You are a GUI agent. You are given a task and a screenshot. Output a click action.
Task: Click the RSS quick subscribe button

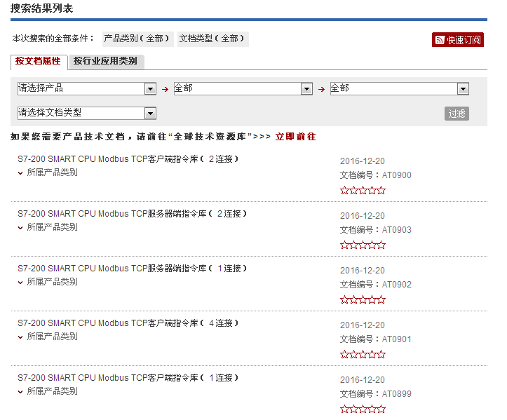(457, 40)
